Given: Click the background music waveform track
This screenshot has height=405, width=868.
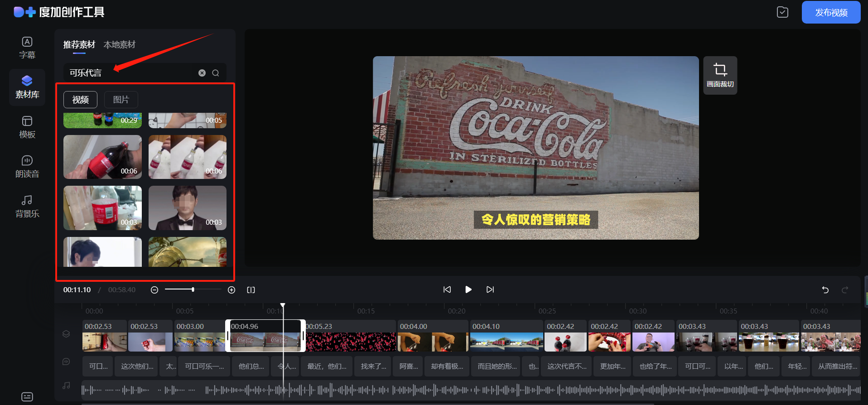Looking at the screenshot, I should (x=471, y=390).
